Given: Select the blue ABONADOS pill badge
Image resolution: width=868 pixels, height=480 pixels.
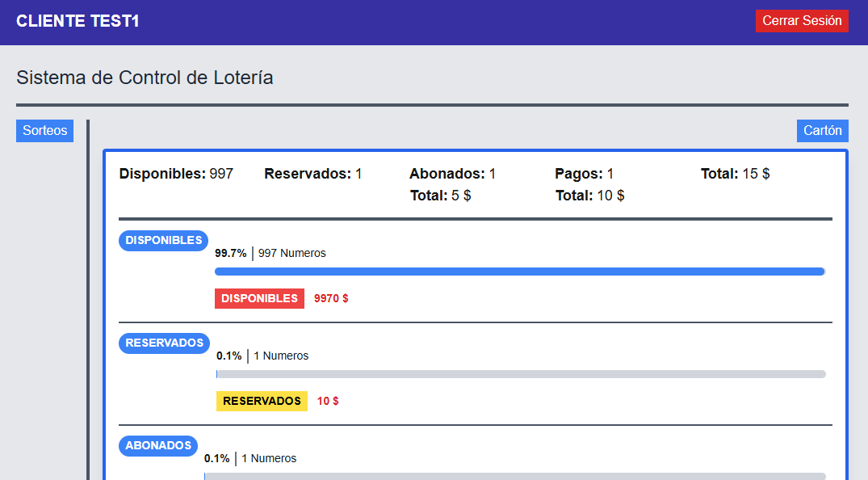Looking at the screenshot, I should (158, 446).
